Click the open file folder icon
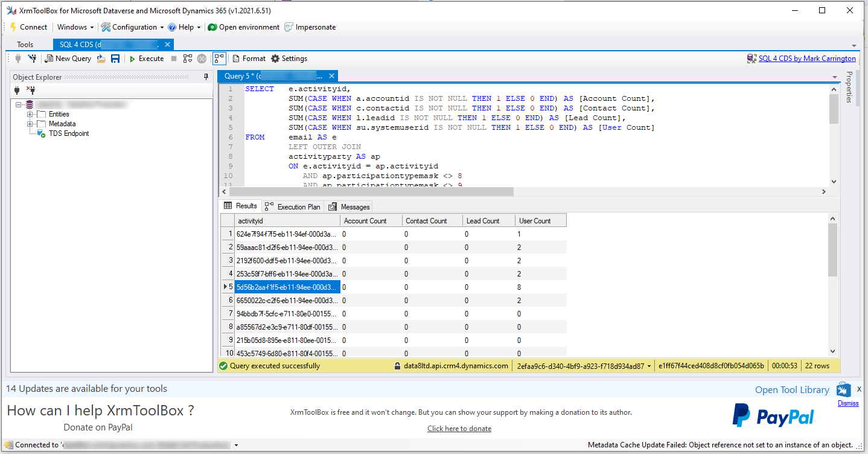Image resolution: width=868 pixels, height=454 pixels. [101, 59]
